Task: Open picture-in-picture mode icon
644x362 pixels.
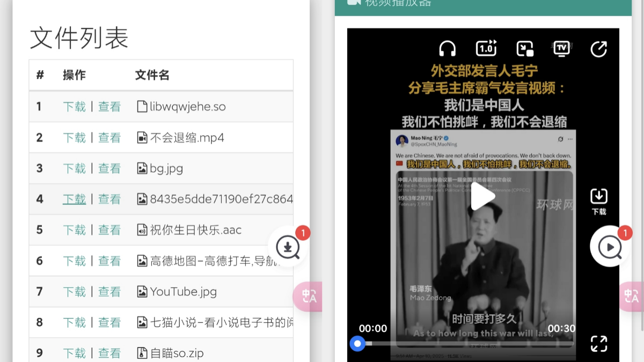Action: [x=525, y=49]
